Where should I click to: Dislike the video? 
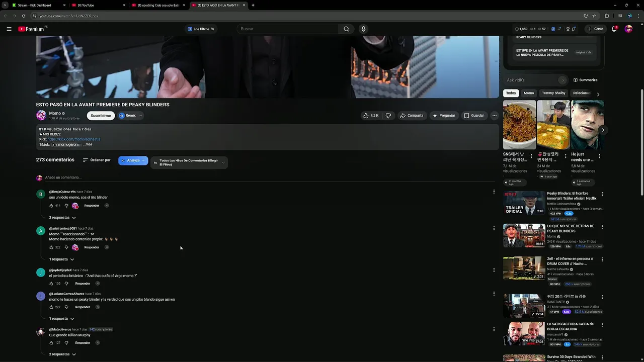click(x=388, y=116)
